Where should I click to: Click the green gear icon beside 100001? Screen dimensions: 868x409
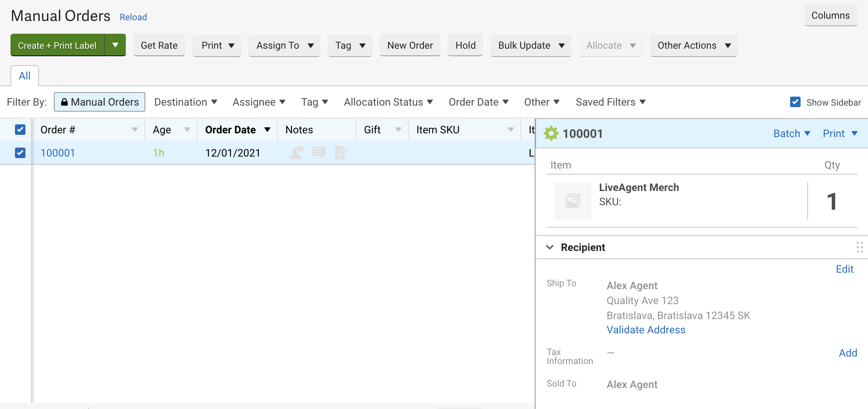[x=551, y=134]
